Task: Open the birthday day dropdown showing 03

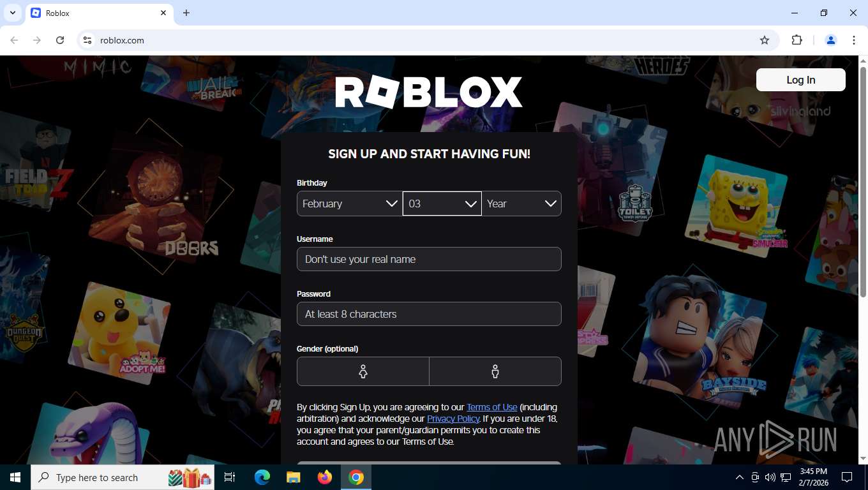Action: coord(442,204)
